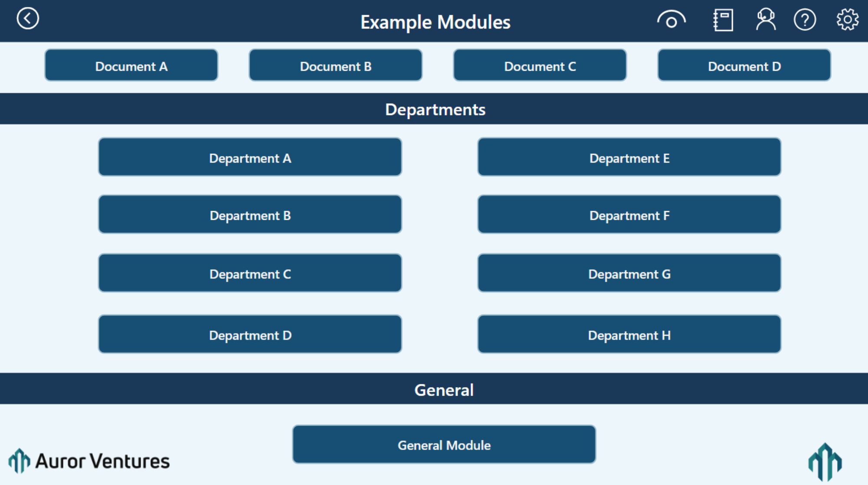Open the help question mark icon

pos(805,20)
